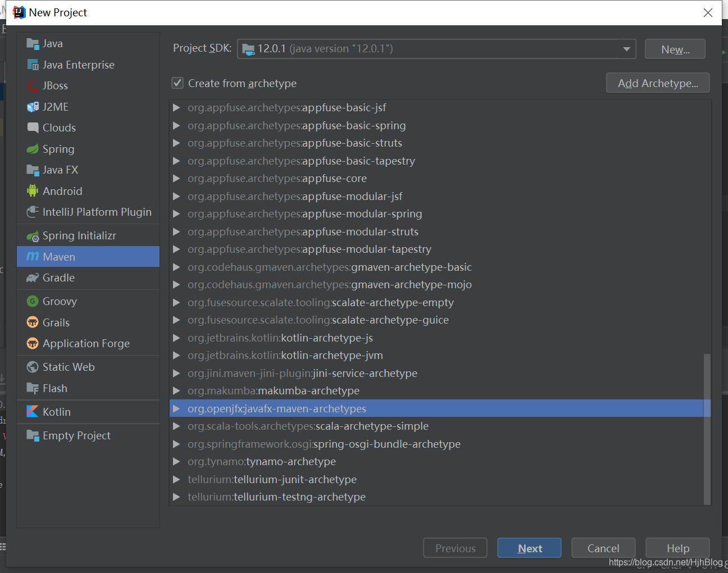Select the Spring Initializr icon
Viewport: 728px width, 573px height.
(x=33, y=236)
